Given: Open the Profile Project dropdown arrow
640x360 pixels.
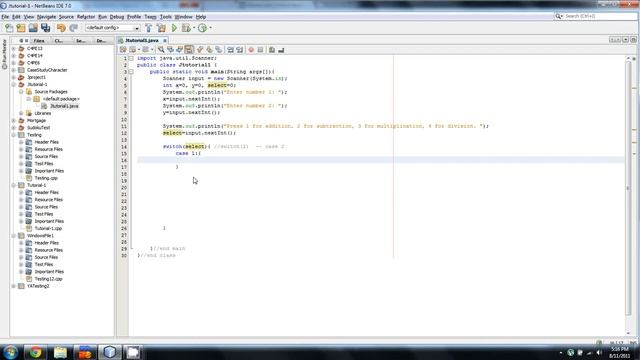Looking at the screenshot, I should [210, 28].
